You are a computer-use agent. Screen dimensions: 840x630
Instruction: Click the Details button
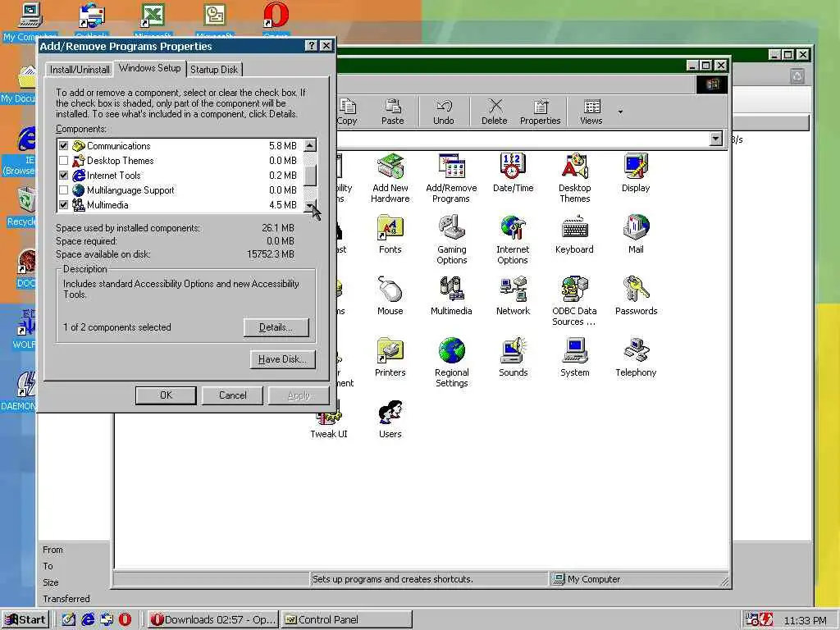click(x=276, y=327)
